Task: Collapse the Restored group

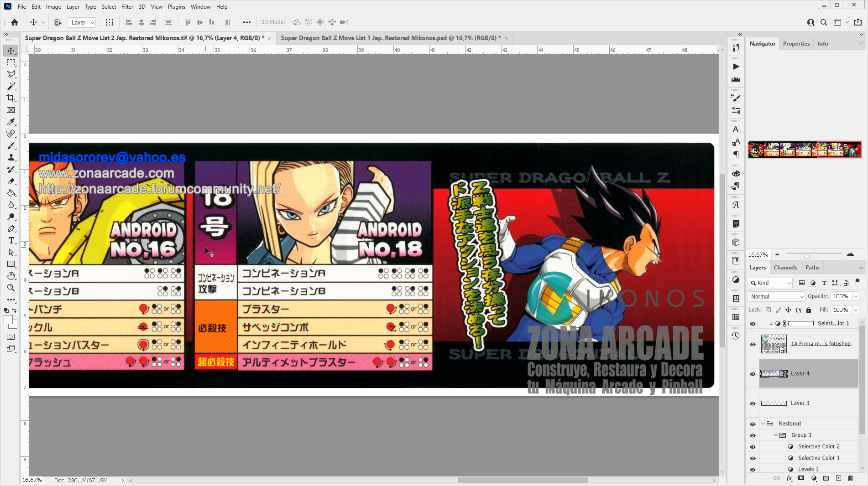Action: [x=763, y=424]
